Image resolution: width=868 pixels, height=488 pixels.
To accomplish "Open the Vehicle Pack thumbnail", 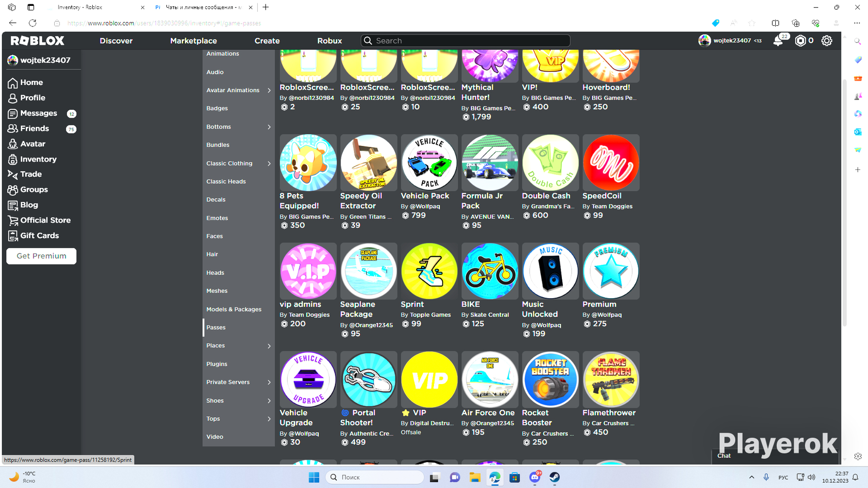I will coord(429,163).
